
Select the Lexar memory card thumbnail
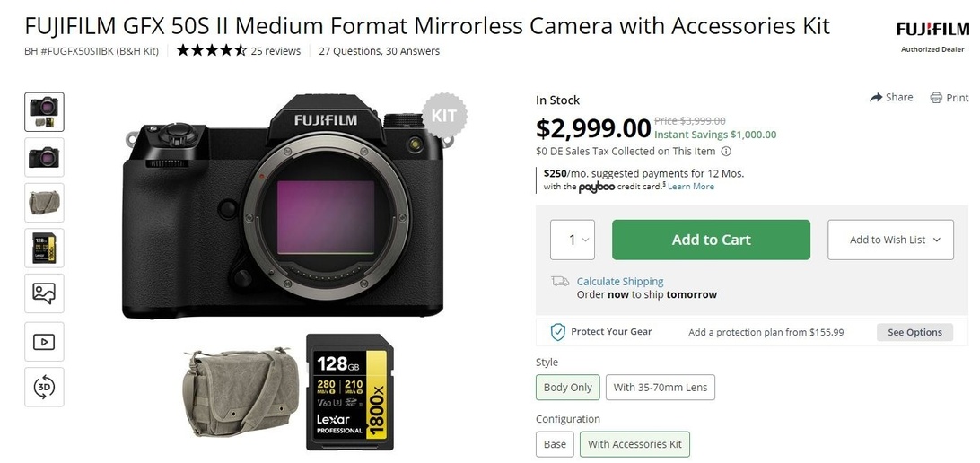44,248
